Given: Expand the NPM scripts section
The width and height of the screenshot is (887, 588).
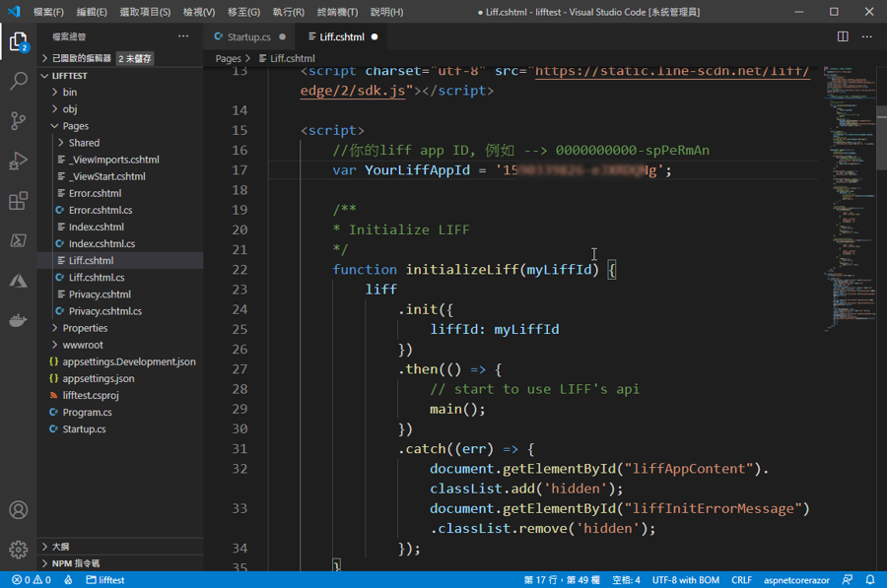Looking at the screenshot, I should click(75, 563).
